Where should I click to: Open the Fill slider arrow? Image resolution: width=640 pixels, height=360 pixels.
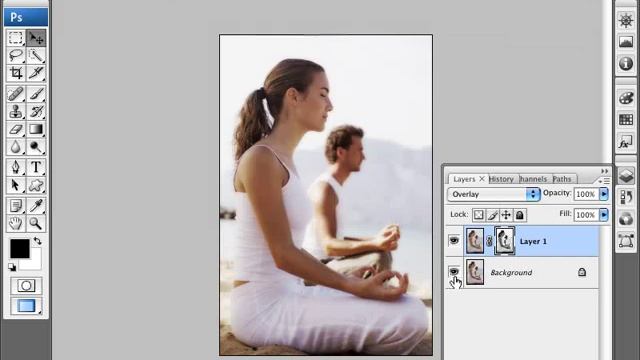pos(604,215)
